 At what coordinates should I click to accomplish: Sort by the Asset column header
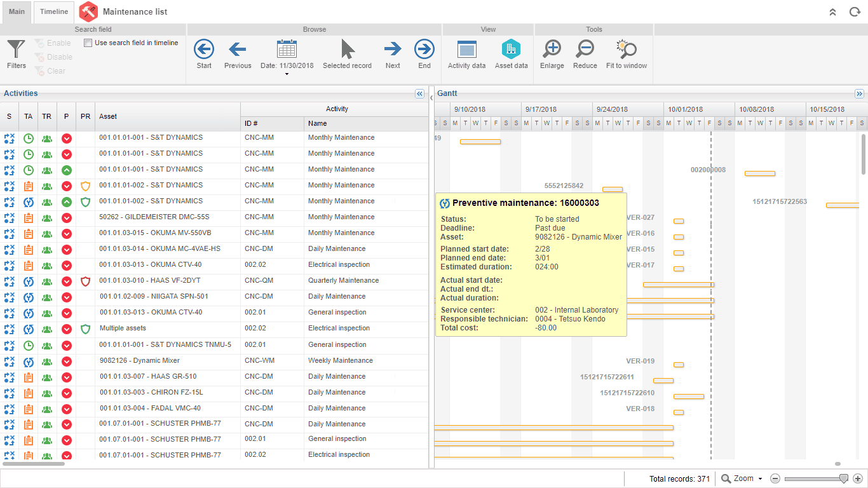pos(168,116)
